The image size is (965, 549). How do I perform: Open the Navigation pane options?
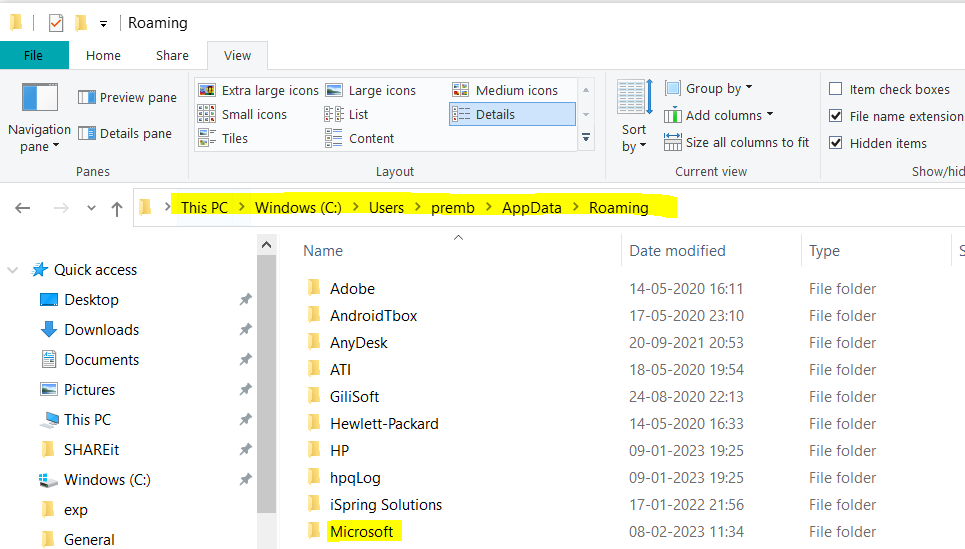39,117
